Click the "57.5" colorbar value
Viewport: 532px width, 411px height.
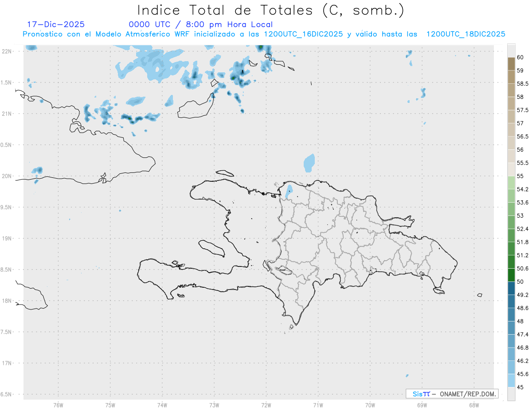[522, 110]
